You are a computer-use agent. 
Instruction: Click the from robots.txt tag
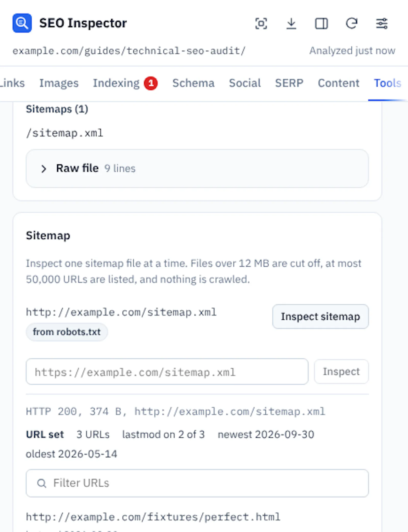point(67,332)
